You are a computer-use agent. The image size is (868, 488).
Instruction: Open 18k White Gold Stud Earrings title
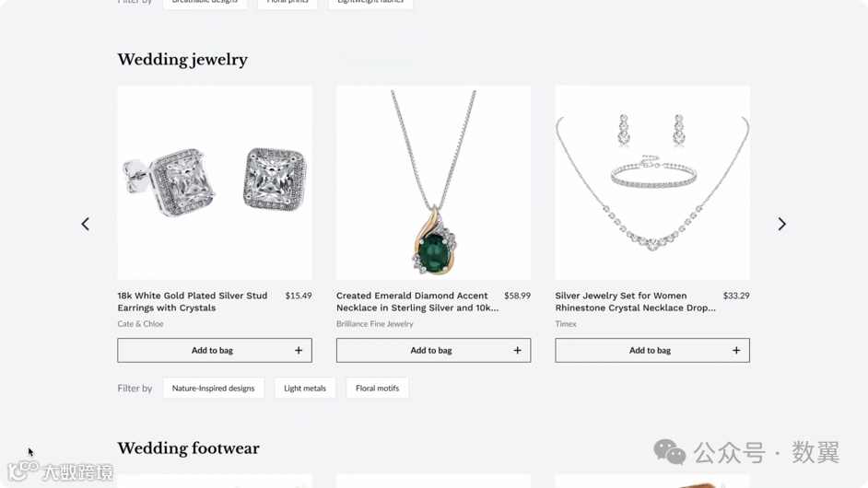coord(192,301)
